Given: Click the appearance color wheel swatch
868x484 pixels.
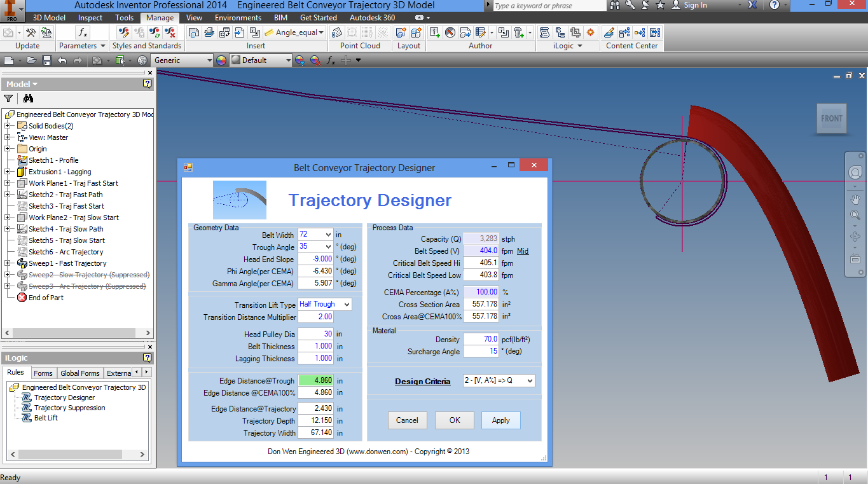Looking at the screenshot, I should pyautogui.click(x=221, y=60).
